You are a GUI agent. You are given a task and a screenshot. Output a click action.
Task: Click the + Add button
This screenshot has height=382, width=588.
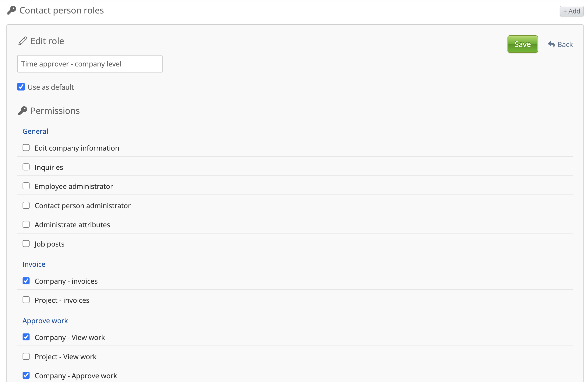(x=571, y=11)
